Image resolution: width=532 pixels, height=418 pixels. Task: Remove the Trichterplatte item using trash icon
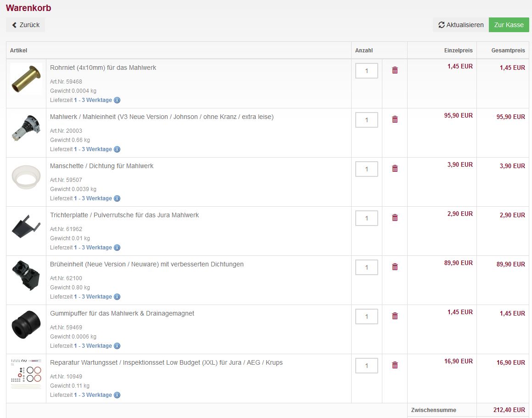coord(395,218)
